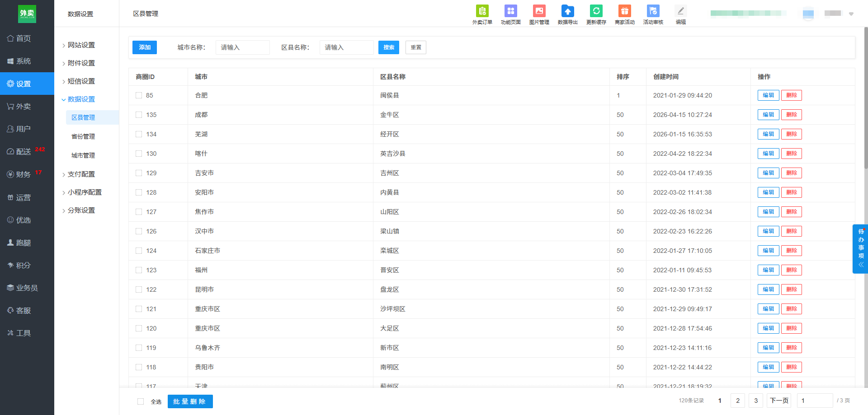The width and height of the screenshot is (868, 415).
Task: Open the 外卖订单 shortcut icon
Action: (482, 15)
